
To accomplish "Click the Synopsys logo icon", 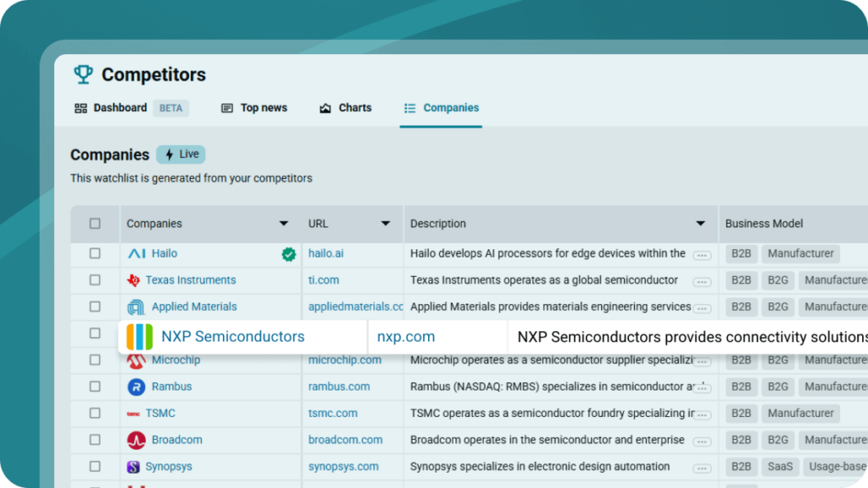I will click(x=133, y=467).
